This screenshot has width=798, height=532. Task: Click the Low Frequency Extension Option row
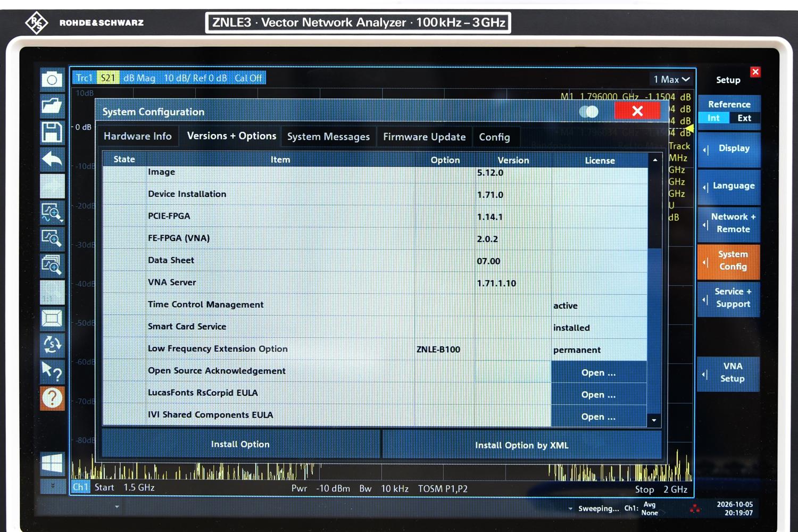[375, 349]
